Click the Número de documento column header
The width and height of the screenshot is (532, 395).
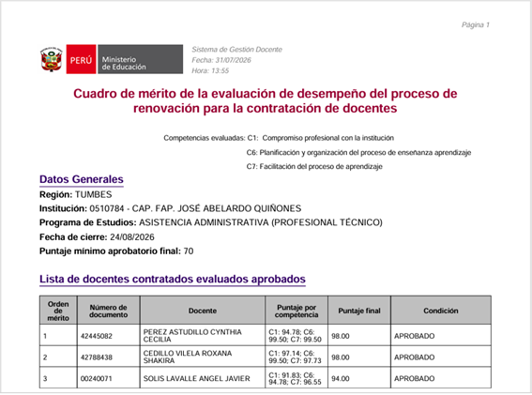109,311
